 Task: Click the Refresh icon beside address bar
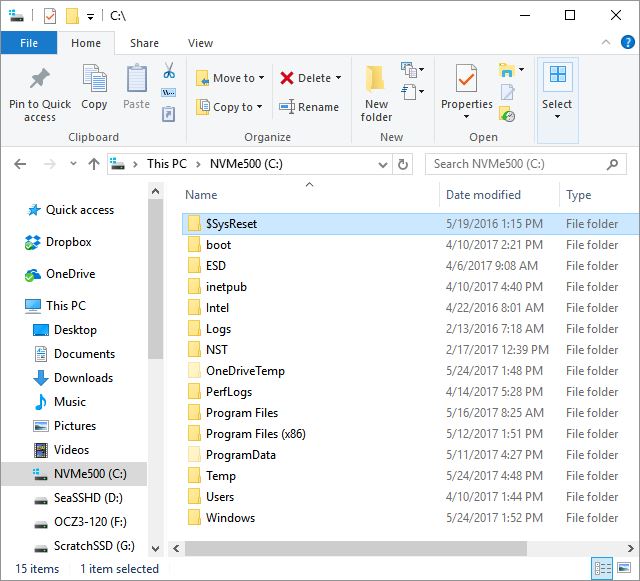pyautogui.click(x=402, y=164)
